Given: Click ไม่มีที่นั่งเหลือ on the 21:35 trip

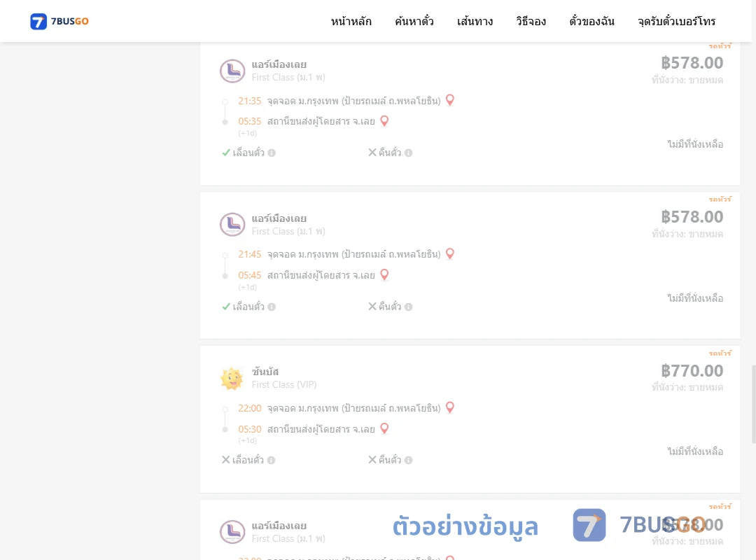Looking at the screenshot, I should [x=695, y=143].
